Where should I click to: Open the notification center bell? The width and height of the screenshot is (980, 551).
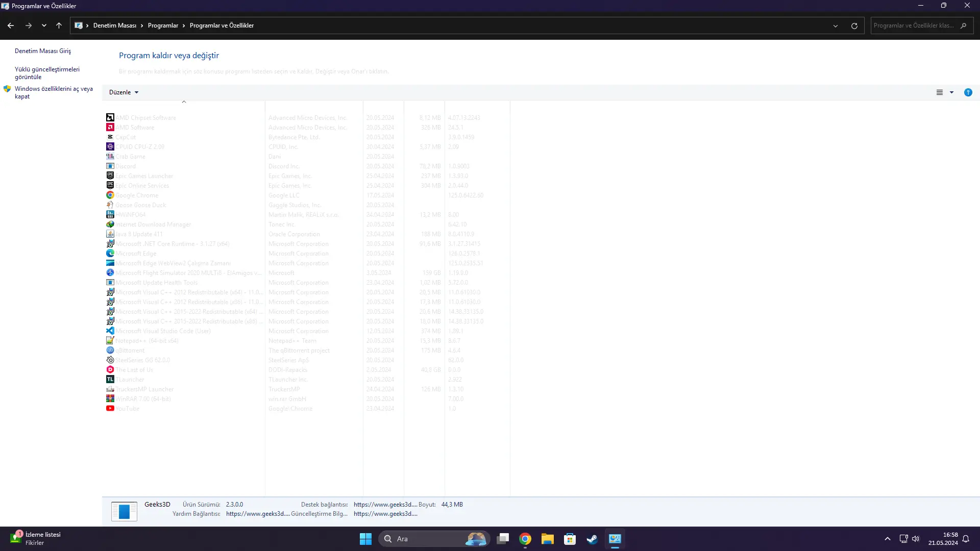966,539
